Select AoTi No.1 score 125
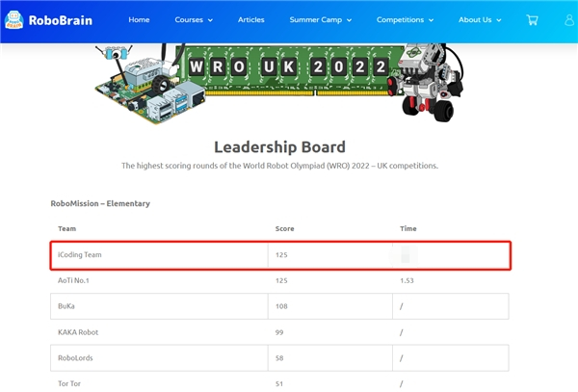 [x=281, y=280]
